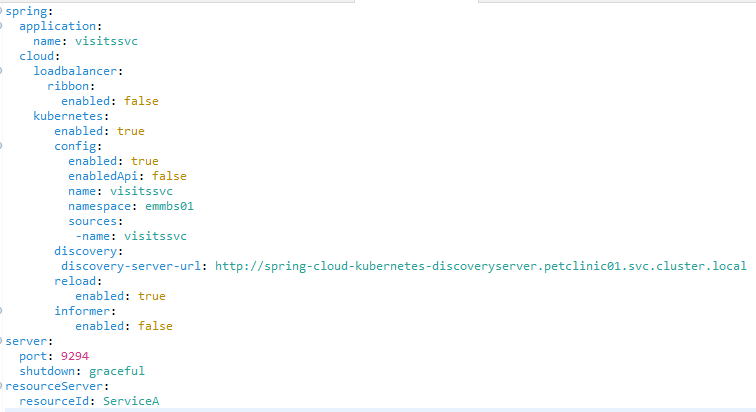
Task: Click the 'emmbs01' namespace value
Action: (x=169, y=206)
